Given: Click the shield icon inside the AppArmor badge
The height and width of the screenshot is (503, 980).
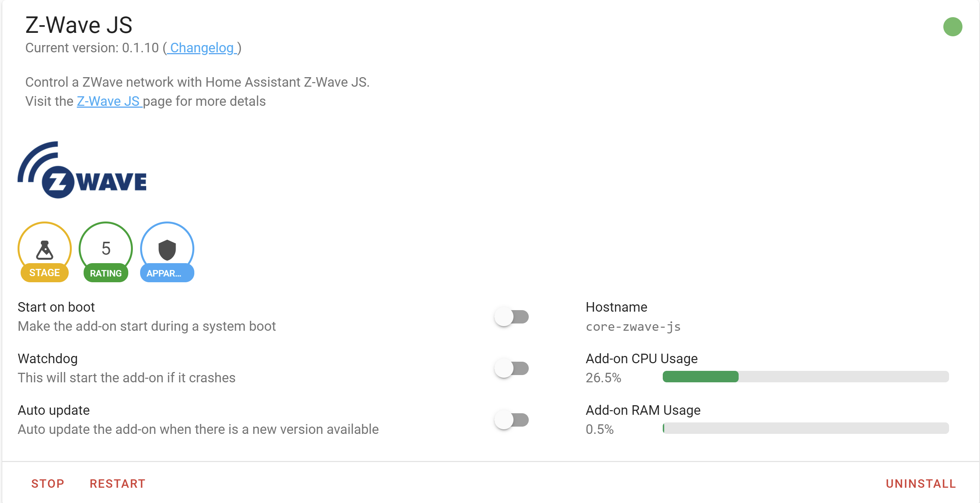Looking at the screenshot, I should [167, 250].
